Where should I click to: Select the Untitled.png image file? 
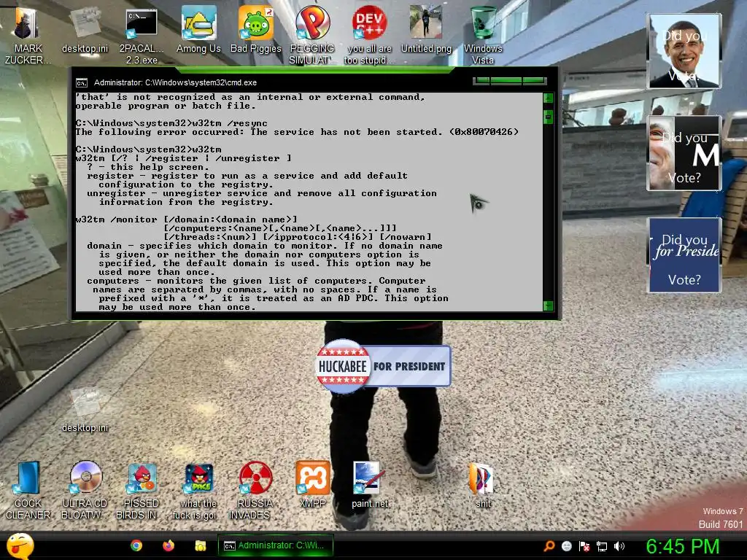(426, 29)
